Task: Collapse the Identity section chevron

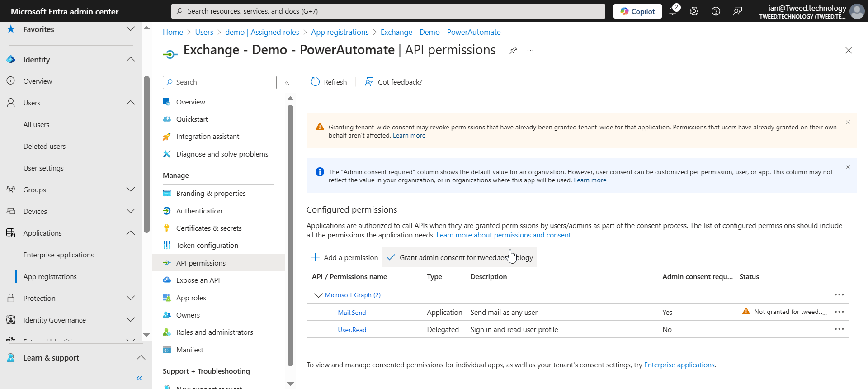Action: [131, 59]
